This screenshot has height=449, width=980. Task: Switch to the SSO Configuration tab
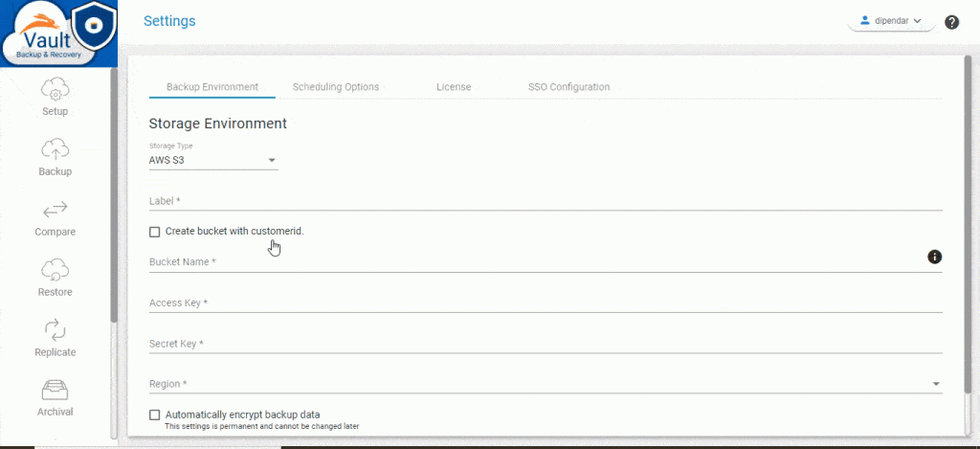click(x=568, y=87)
